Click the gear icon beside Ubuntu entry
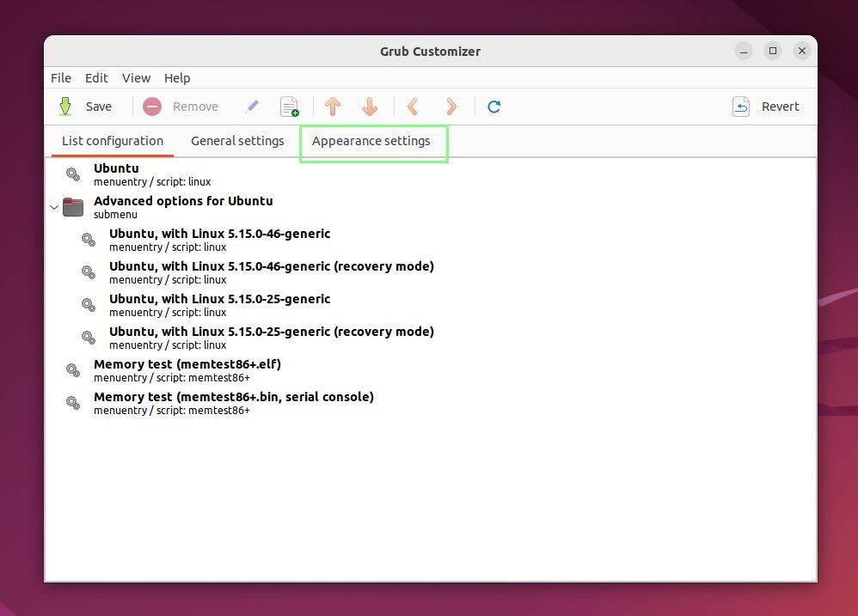The image size is (858, 616). tap(72, 174)
